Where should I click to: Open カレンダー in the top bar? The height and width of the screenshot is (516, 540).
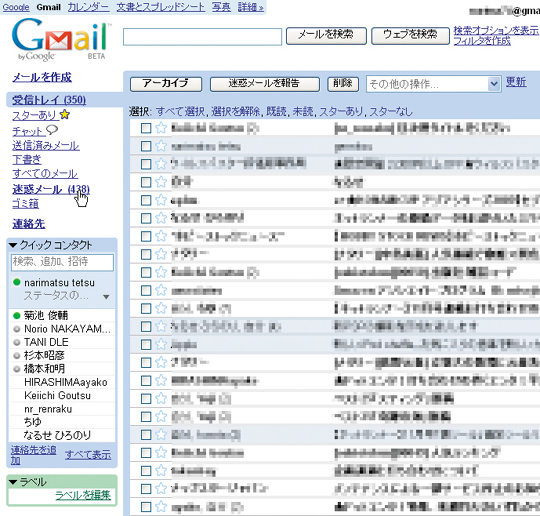(x=89, y=7)
